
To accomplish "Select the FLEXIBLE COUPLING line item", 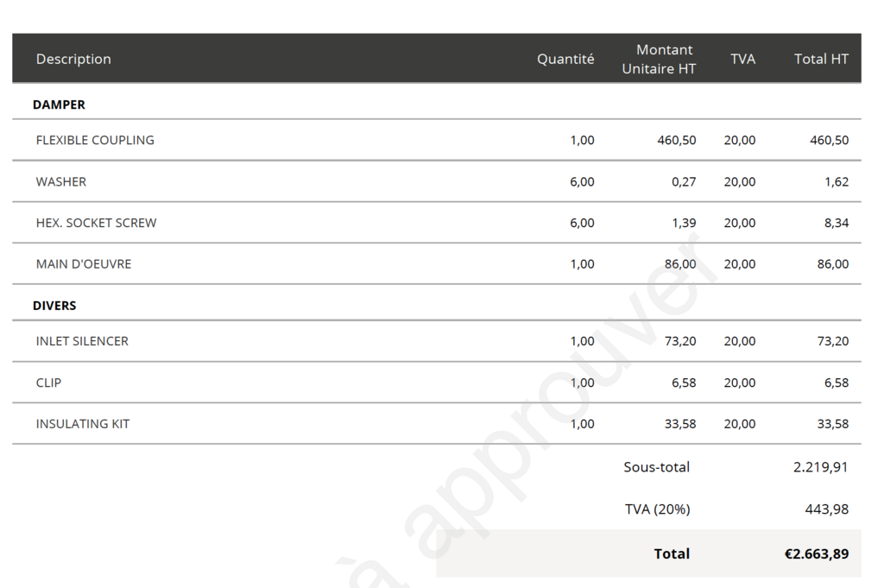I will (95, 140).
